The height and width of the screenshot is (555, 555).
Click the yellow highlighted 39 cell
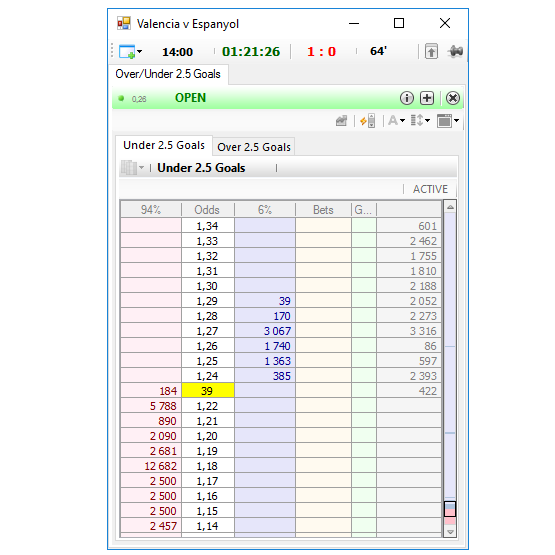coord(208,391)
